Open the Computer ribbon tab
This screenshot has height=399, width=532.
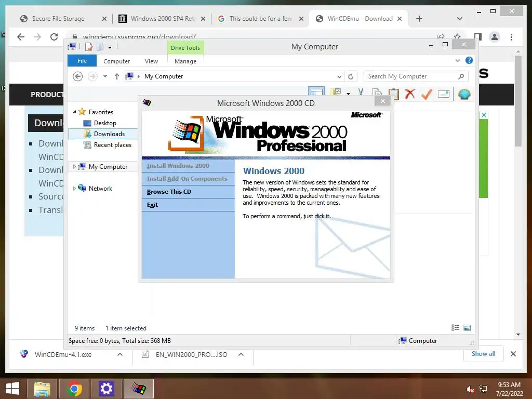tap(117, 61)
